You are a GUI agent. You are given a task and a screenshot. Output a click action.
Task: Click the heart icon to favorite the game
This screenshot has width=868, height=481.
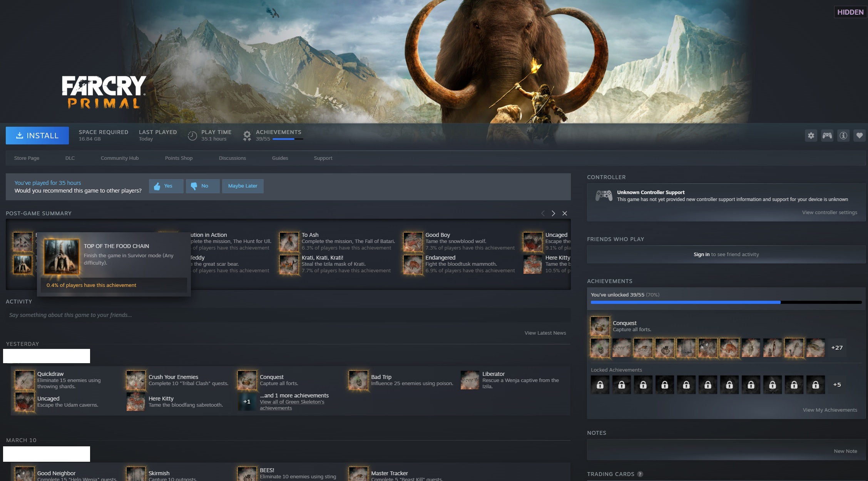859,136
